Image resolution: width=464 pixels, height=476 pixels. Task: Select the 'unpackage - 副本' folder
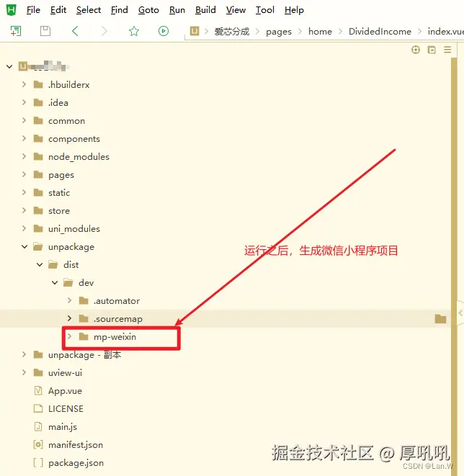(226, 354)
